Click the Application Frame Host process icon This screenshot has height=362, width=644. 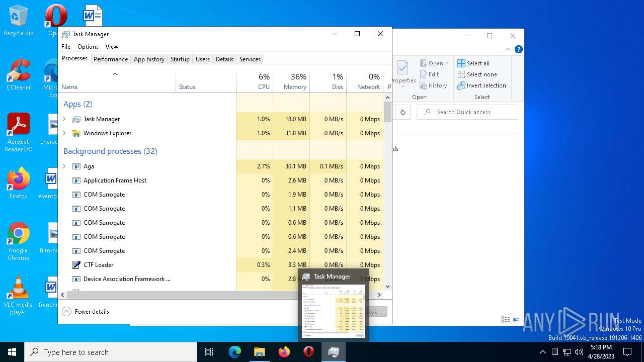click(x=76, y=180)
